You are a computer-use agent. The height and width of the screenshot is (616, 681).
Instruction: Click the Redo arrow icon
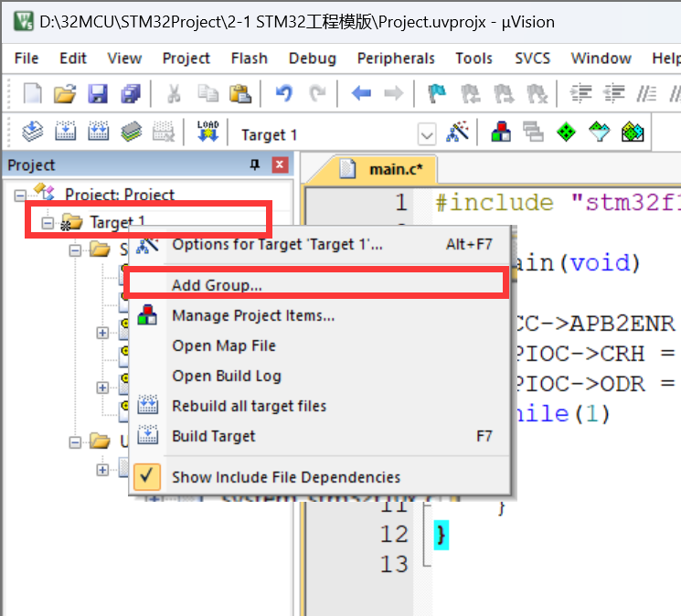[317, 93]
